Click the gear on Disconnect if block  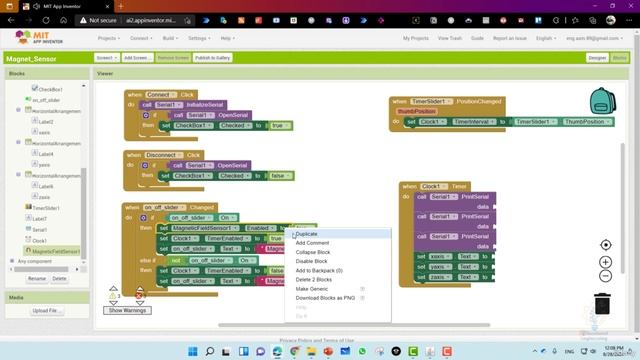[145, 165]
